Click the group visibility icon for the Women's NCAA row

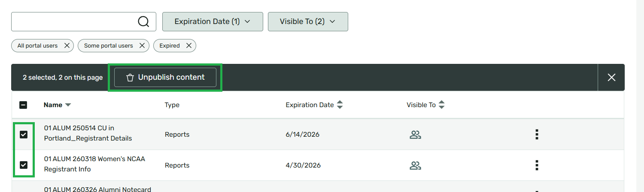point(415,166)
